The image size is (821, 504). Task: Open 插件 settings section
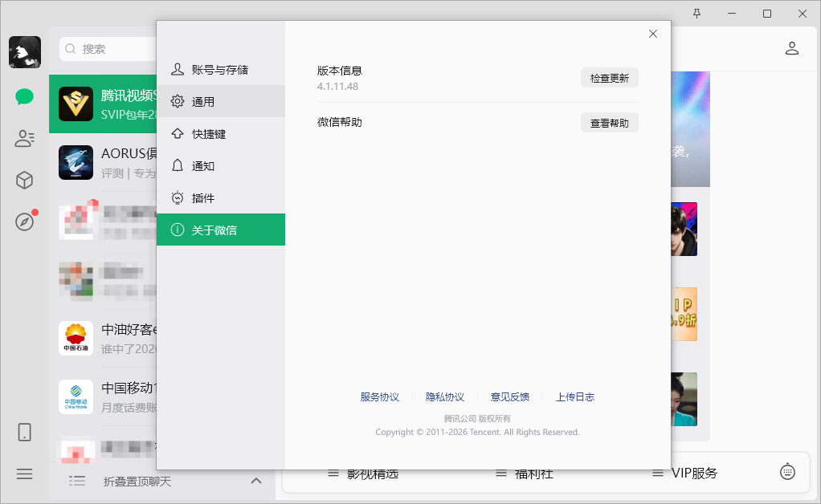[220, 197]
